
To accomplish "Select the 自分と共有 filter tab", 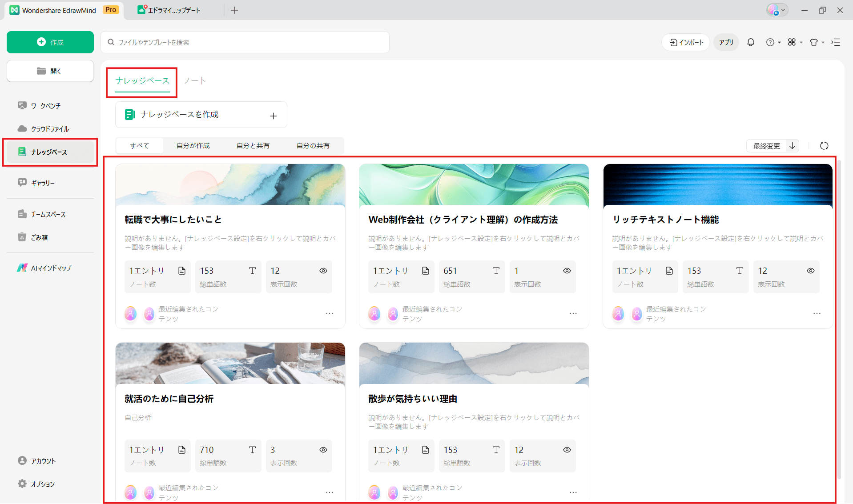I will [253, 146].
